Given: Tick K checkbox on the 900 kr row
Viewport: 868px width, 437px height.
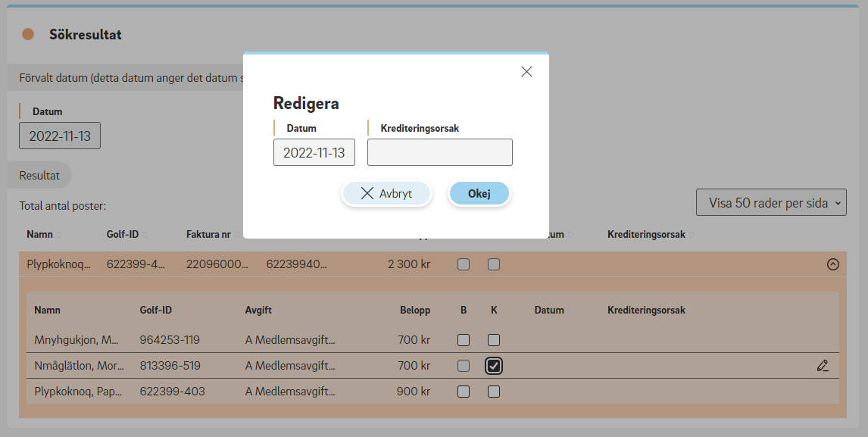Looking at the screenshot, I should pyautogui.click(x=494, y=392).
